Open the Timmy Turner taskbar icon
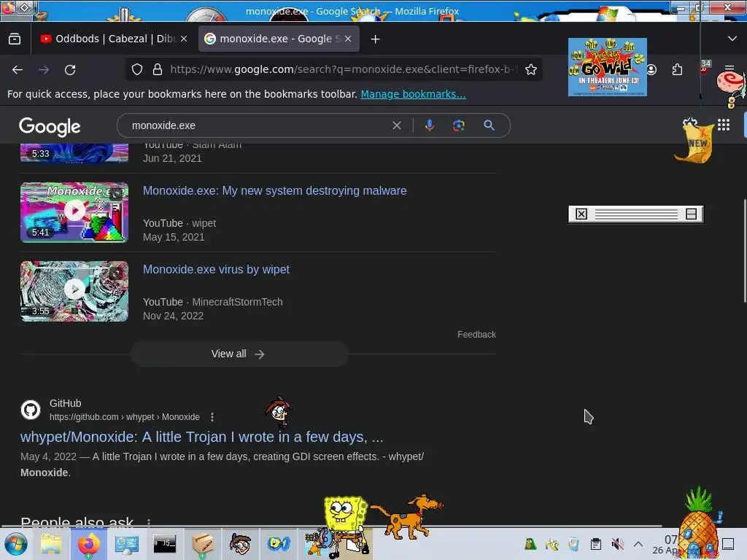747x560 pixels. click(240, 544)
